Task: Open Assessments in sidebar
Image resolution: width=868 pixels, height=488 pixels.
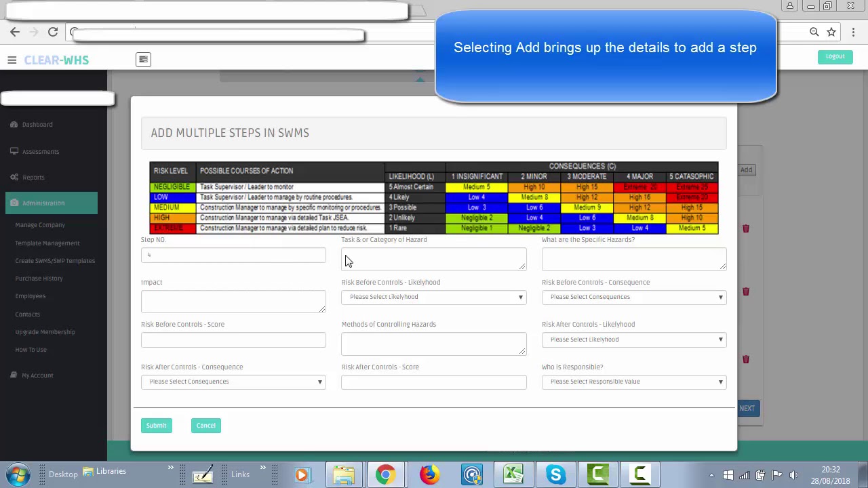Action: tap(41, 151)
